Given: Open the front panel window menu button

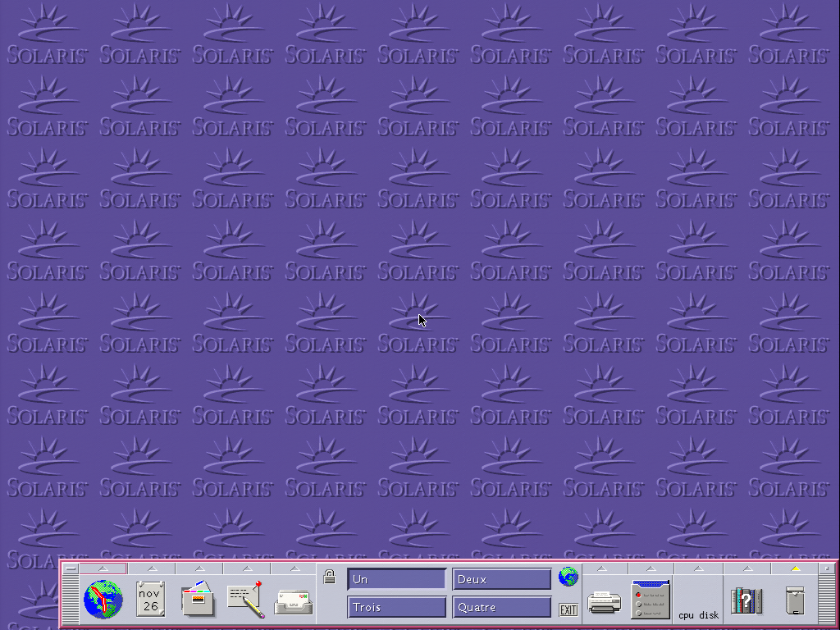Looking at the screenshot, I should click(71, 568).
